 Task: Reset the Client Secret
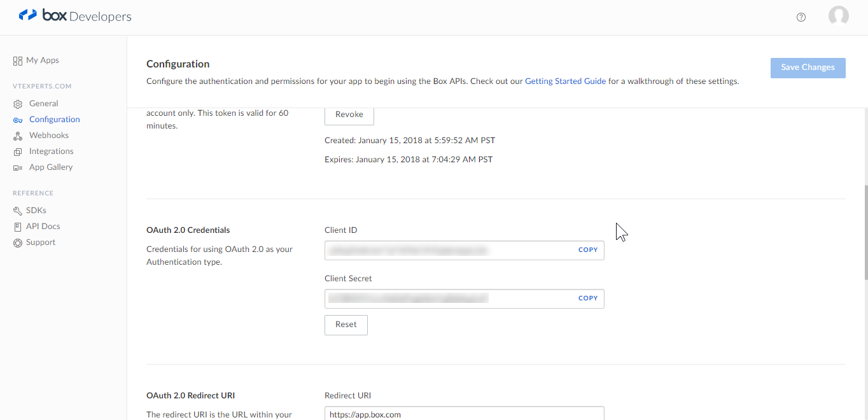[346, 325]
